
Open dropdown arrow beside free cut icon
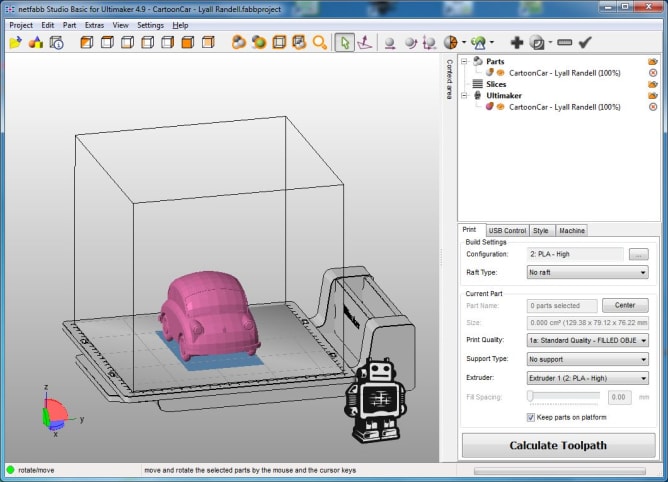464,42
